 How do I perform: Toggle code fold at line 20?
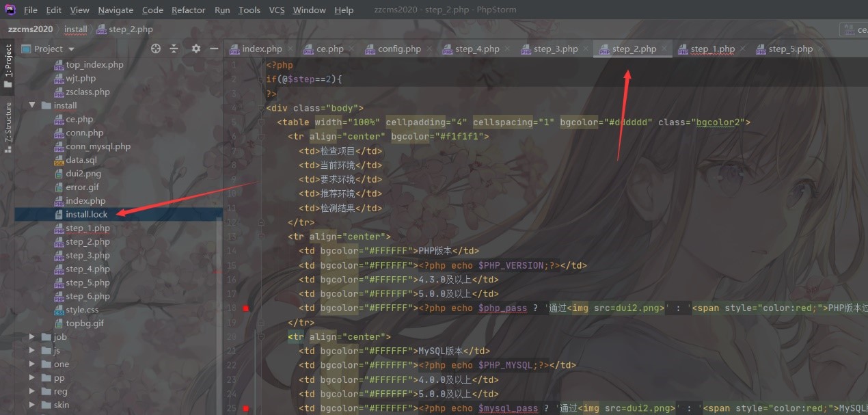(261, 337)
